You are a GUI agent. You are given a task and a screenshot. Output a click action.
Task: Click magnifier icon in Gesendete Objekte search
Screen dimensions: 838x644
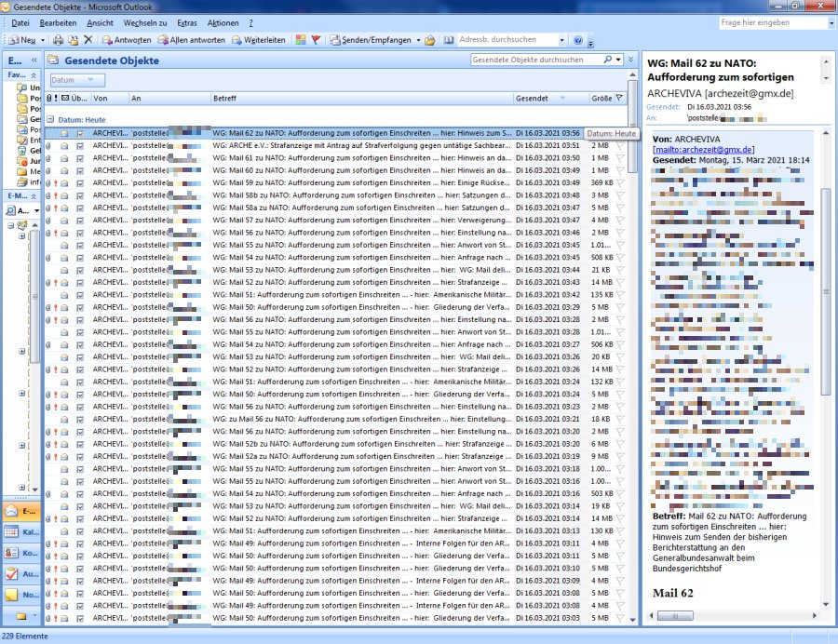click(608, 60)
